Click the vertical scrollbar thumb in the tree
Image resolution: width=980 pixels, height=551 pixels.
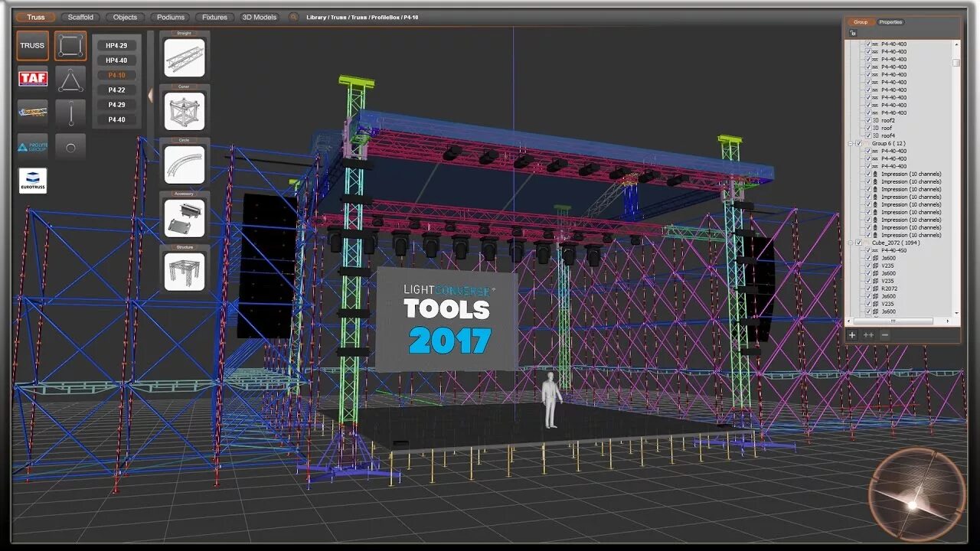pos(956,63)
